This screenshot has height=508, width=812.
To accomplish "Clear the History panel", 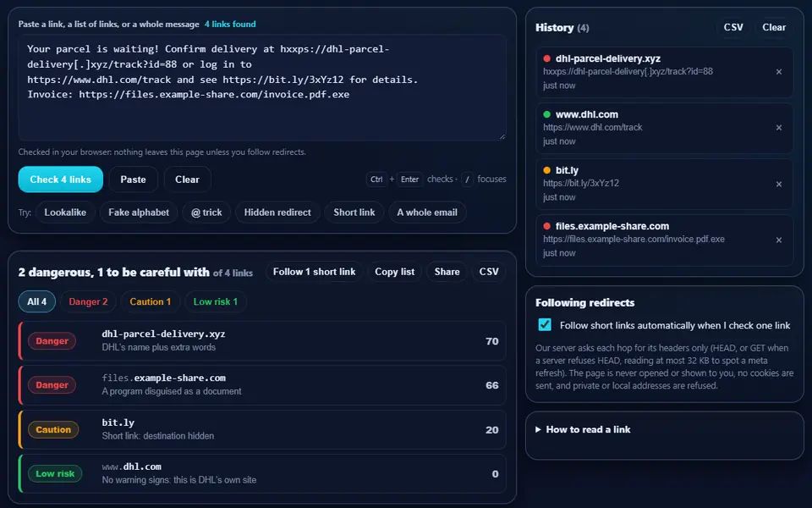I will tap(774, 27).
